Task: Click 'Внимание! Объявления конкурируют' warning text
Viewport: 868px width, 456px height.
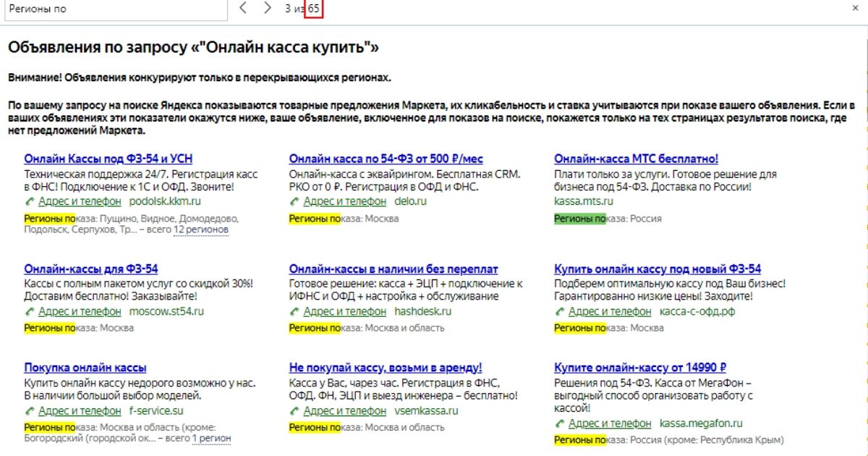Action: click(x=199, y=77)
